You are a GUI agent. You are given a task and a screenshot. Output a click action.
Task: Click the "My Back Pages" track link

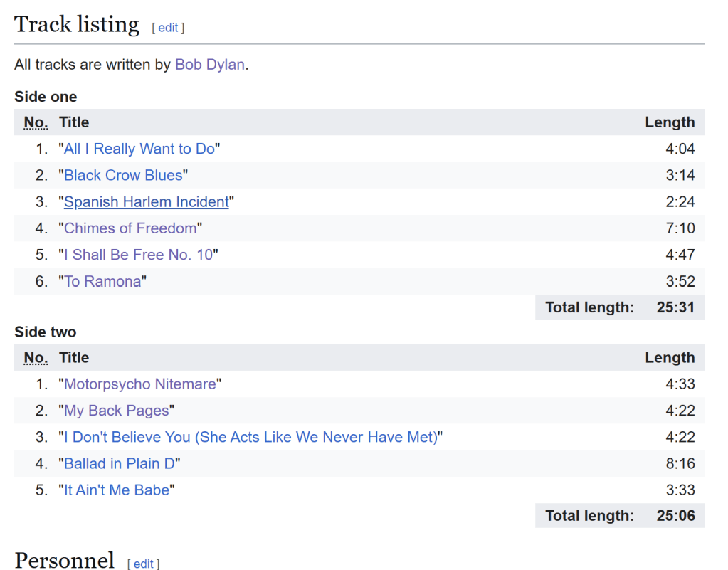pyautogui.click(x=117, y=411)
